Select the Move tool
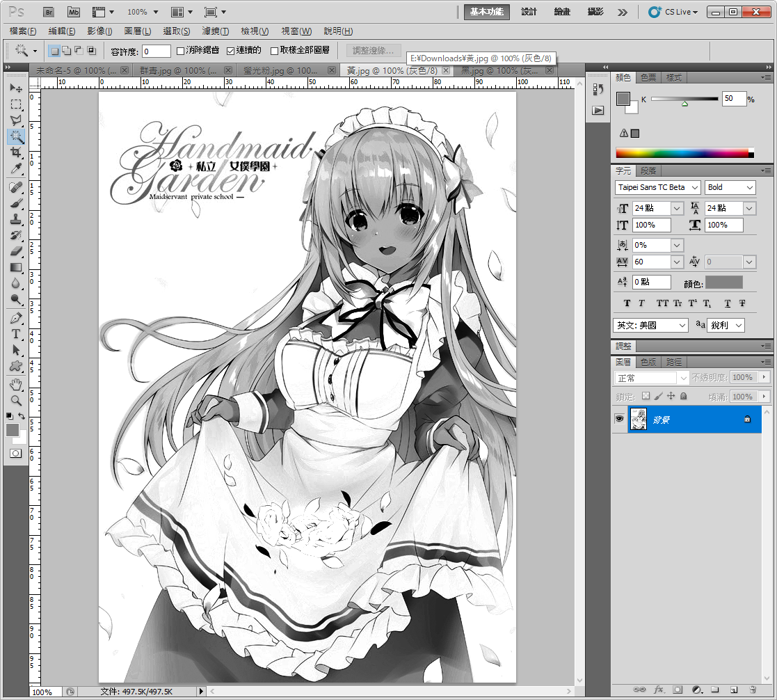 point(16,88)
